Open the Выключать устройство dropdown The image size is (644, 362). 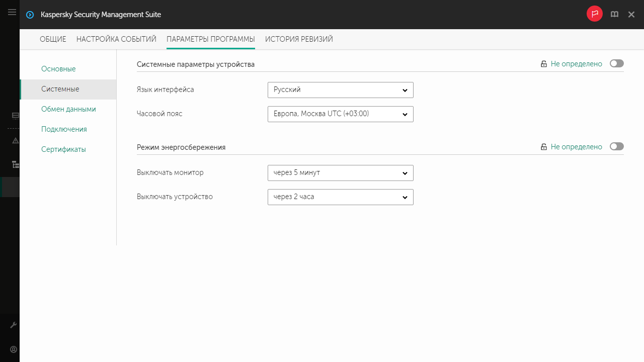point(340,197)
